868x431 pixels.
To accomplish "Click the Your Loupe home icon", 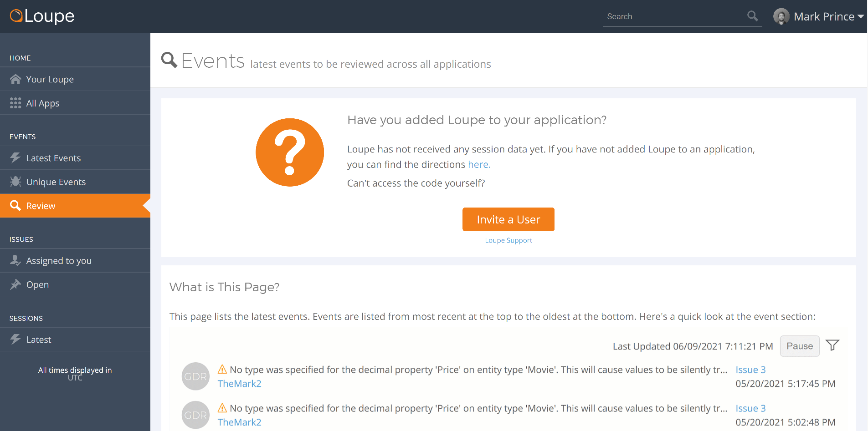I will 15,79.
